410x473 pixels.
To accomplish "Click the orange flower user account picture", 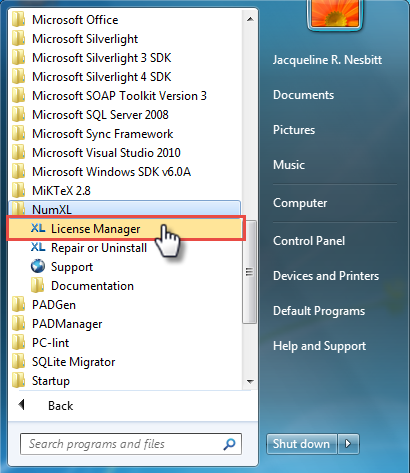I will pyautogui.click(x=334, y=13).
